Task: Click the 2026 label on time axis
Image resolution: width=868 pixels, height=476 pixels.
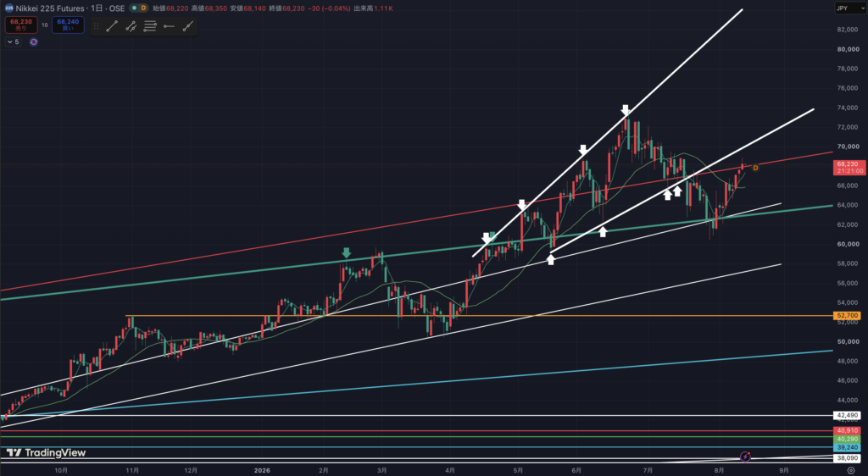Action: point(262,470)
